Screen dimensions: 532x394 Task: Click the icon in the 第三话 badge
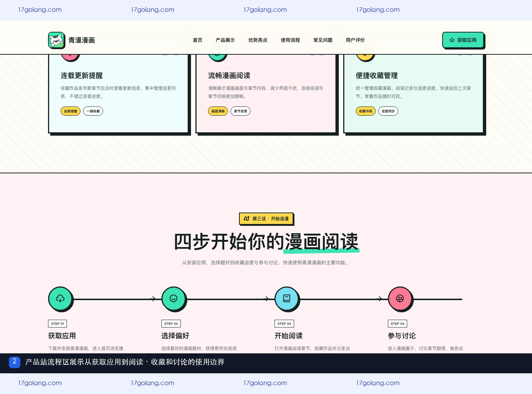247,218
